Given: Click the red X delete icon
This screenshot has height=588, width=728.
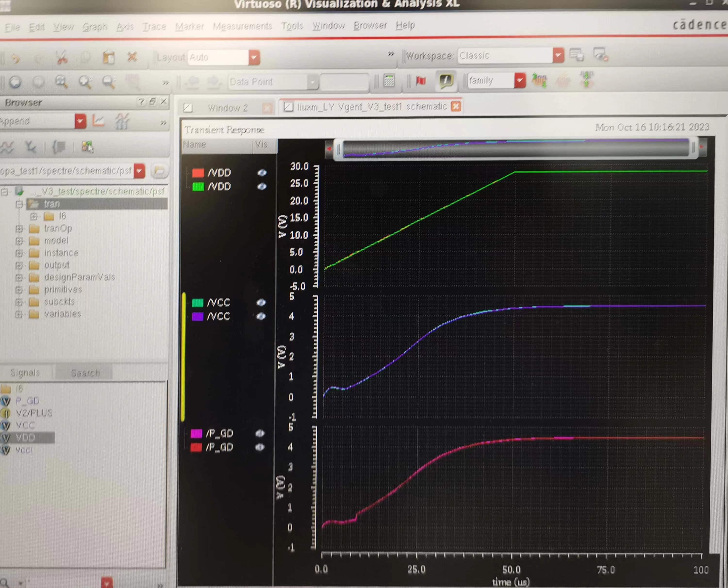Looking at the screenshot, I should [x=132, y=57].
